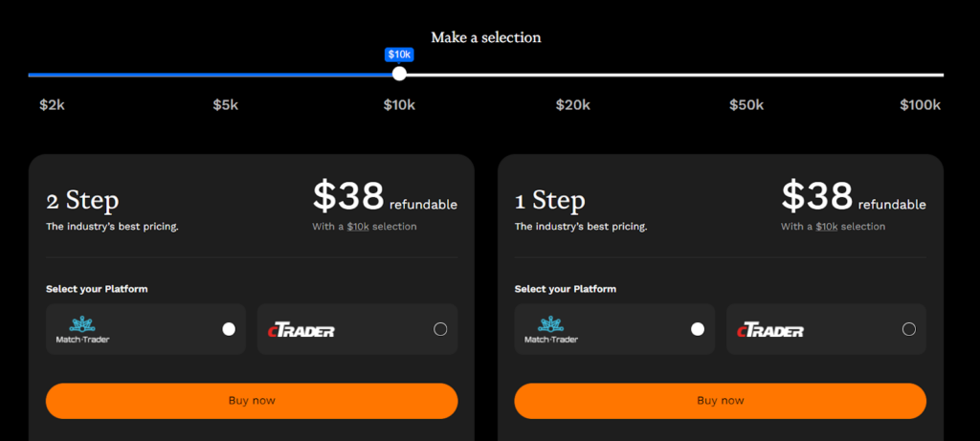Select Match-Trader radio in 1 Step card

(698, 329)
